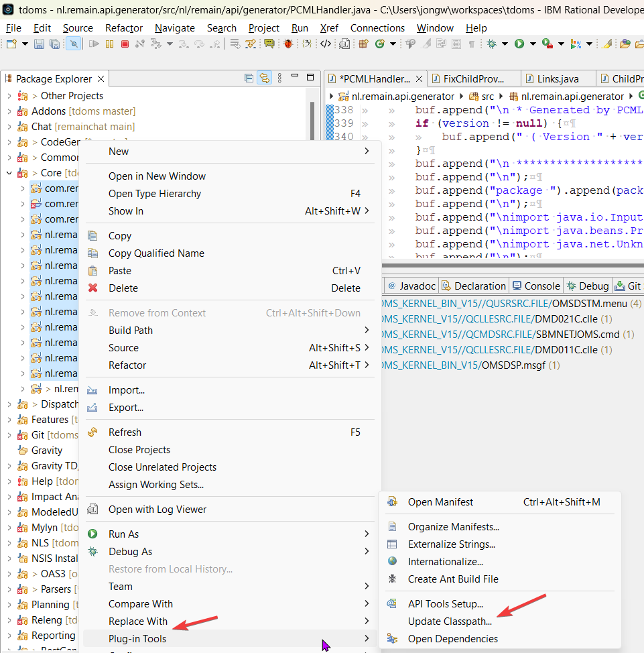Click Collapse All in Package Explorer
The height and width of the screenshot is (653, 644).
pyautogui.click(x=249, y=78)
